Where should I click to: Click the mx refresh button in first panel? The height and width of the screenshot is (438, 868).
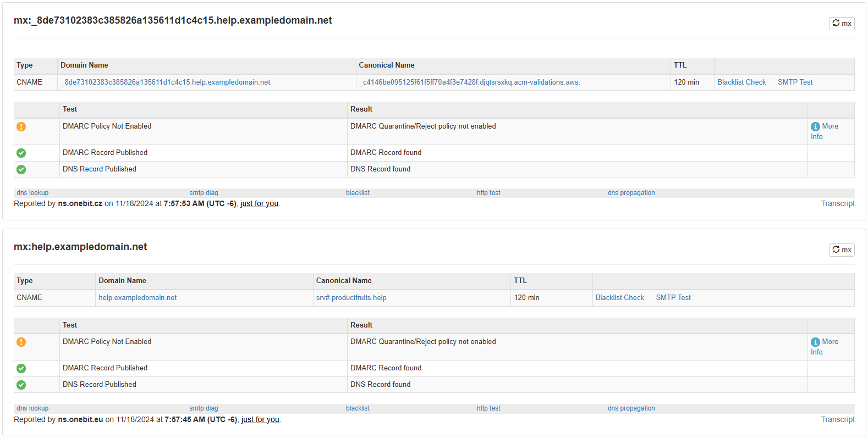click(841, 23)
